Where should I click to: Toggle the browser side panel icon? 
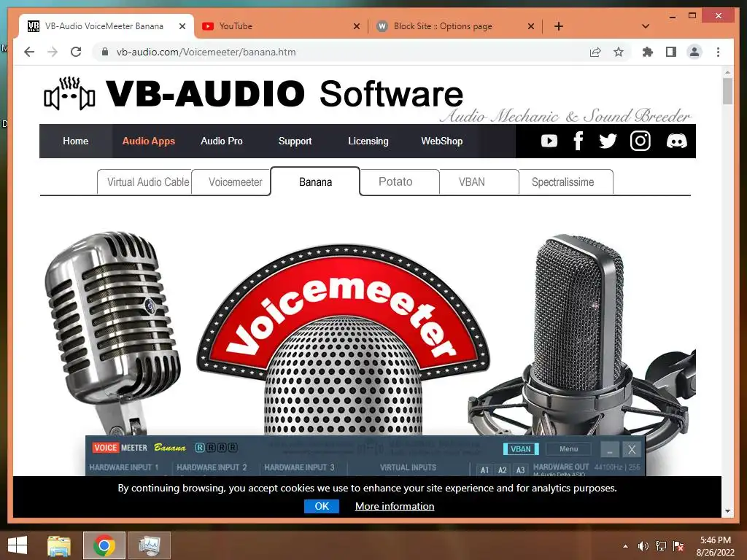671,52
